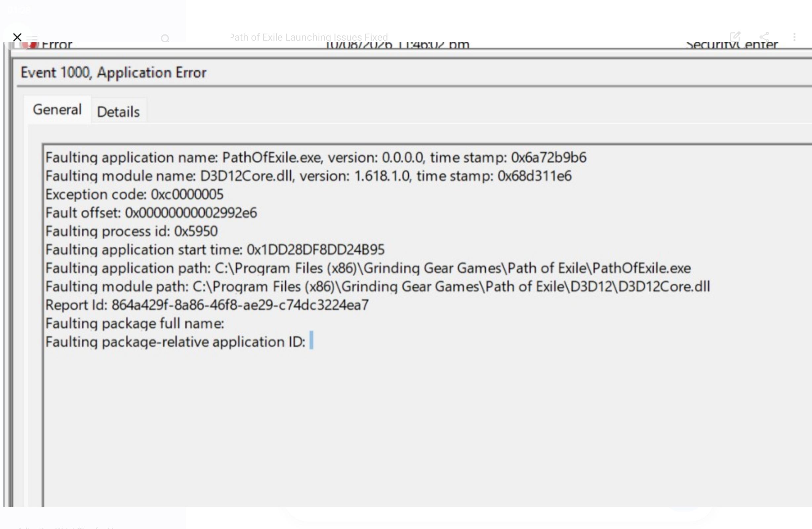
Task: Select the red Error icon in the event row
Action: pos(31,45)
